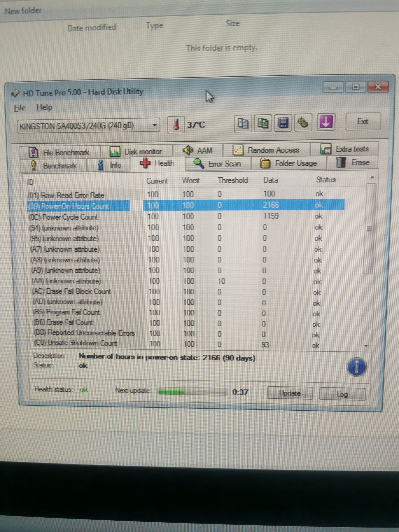Select the (95) unknown attribute row
The image size is (399, 532).
186,238
